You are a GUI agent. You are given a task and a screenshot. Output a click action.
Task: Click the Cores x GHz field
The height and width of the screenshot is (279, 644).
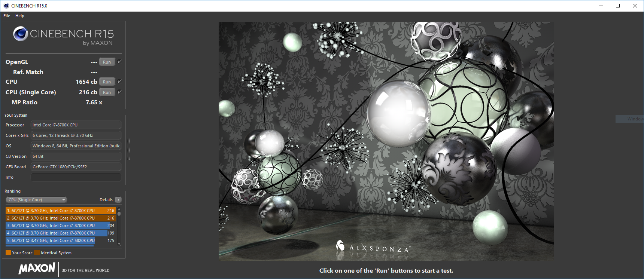click(76, 135)
